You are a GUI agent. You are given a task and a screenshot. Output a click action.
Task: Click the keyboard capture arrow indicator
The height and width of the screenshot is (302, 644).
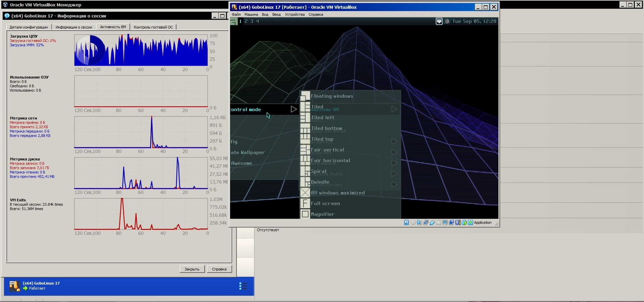coord(470,222)
